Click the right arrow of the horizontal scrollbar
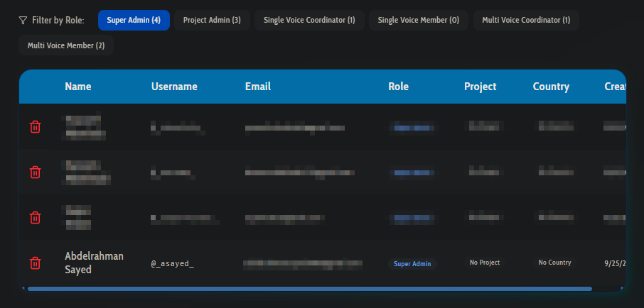The width and height of the screenshot is (644, 308). coord(623,289)
